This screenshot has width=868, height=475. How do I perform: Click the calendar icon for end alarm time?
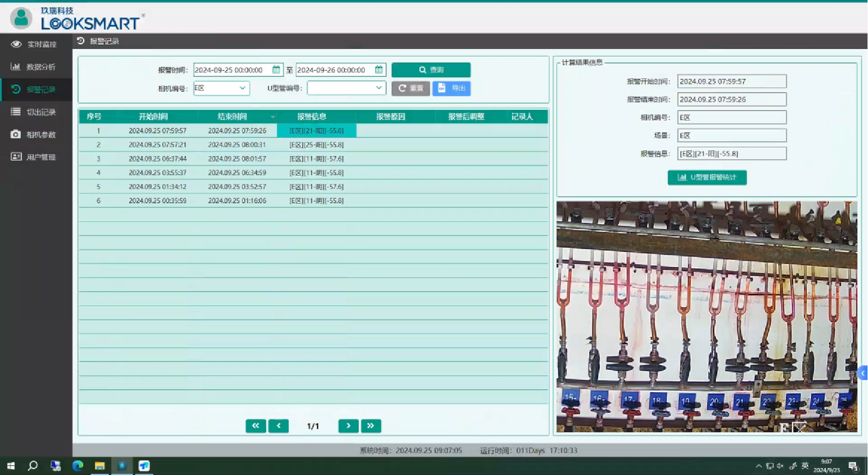[379, 70]
